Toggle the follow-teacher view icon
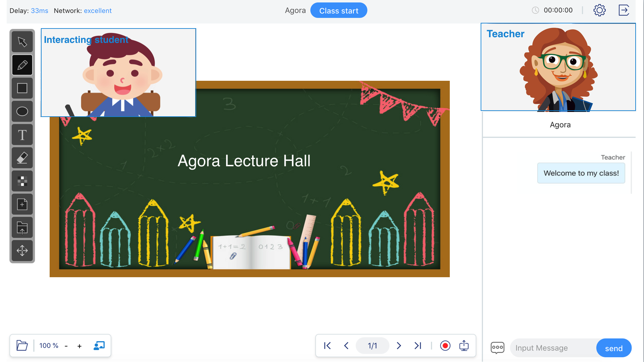Image resolution: width=644 pixels, height=362 pixels. [99, 346]
